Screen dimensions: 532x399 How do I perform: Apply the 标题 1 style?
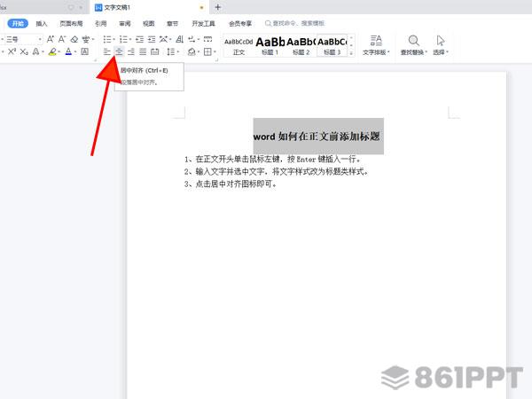click(x=270, y=45)
